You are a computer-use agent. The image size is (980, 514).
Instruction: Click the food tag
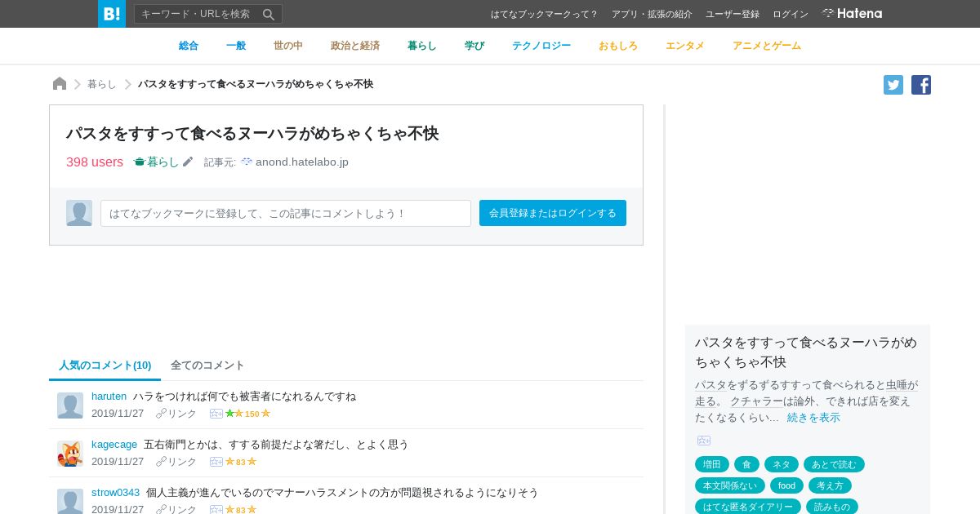pyautogui.click(x=786, y=485)
